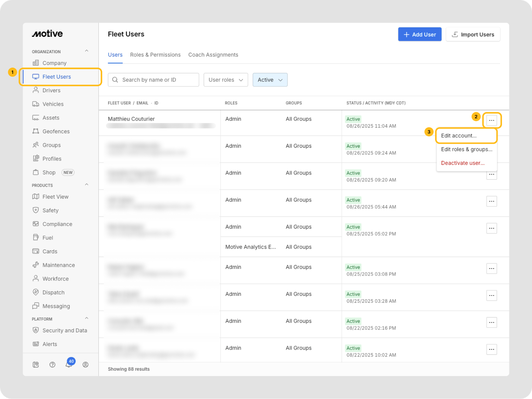Image resolution: width=532 pixels, height=399 pixels.
Task: Click the Import Users button
Action: pos(473,35)
